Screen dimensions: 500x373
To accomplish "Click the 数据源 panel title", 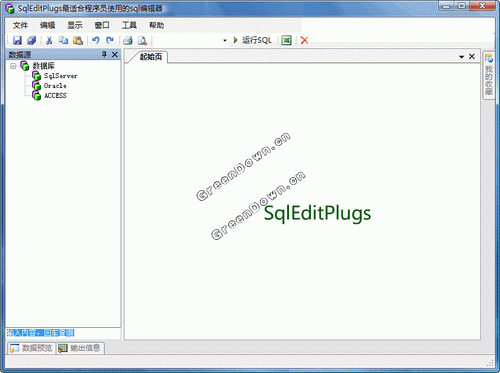I will pyautogui.click(x=20, y=54).
